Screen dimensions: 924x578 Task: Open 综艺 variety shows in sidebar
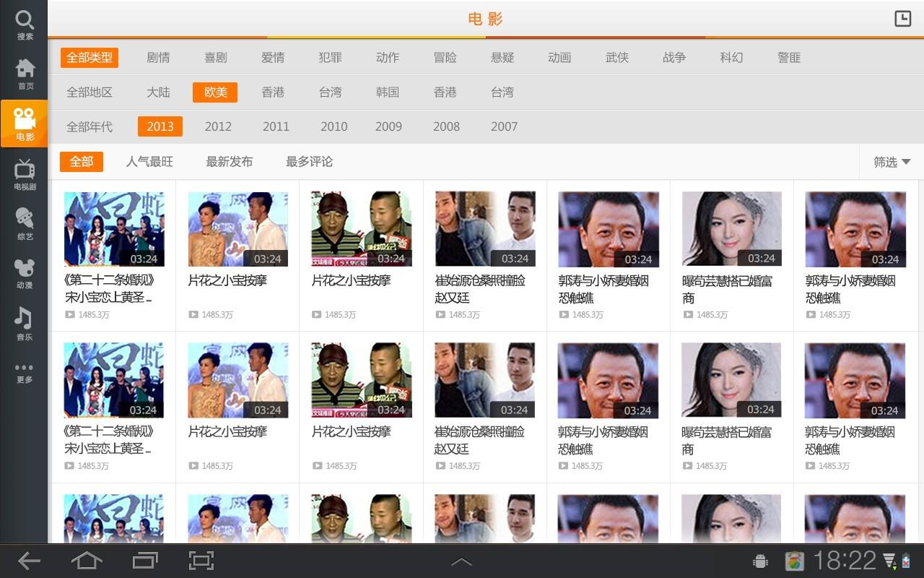(25, 224)
